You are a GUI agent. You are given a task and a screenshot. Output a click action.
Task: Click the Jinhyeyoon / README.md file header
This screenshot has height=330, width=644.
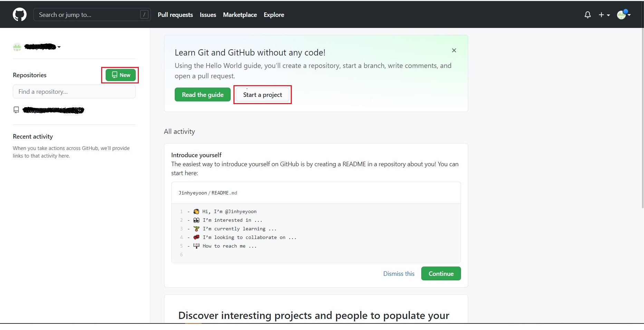click(x=208, y=193)
